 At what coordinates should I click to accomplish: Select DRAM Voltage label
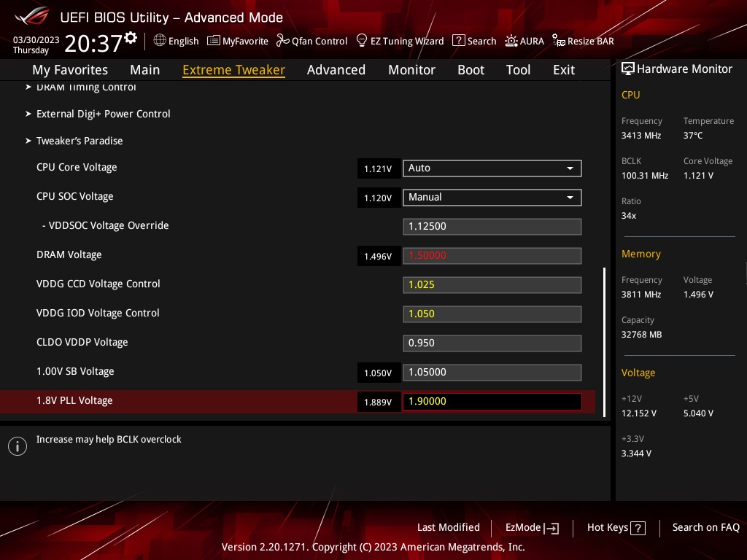click(69, 254)
